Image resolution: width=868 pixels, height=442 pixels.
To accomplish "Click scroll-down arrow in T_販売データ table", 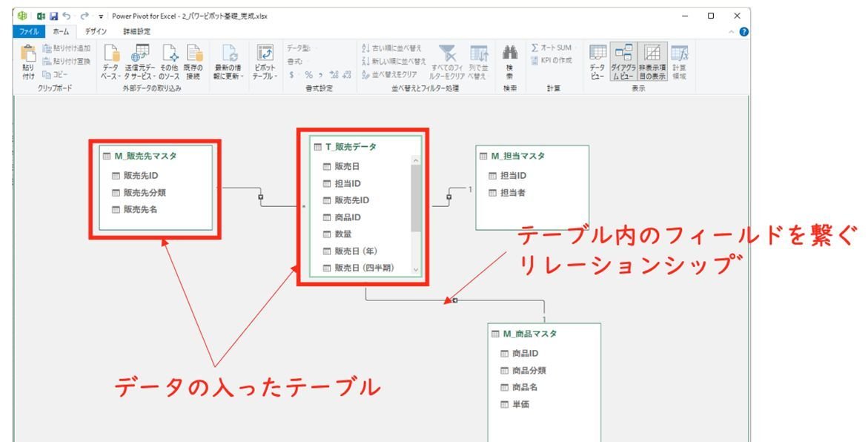I will [417, 271].
